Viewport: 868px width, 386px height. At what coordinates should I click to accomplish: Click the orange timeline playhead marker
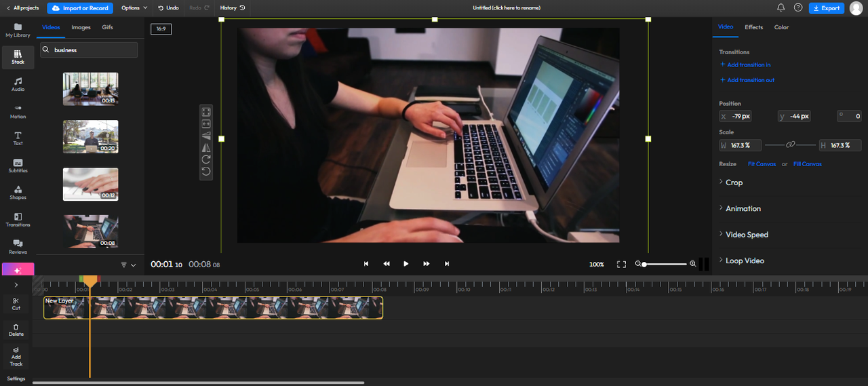90,282
